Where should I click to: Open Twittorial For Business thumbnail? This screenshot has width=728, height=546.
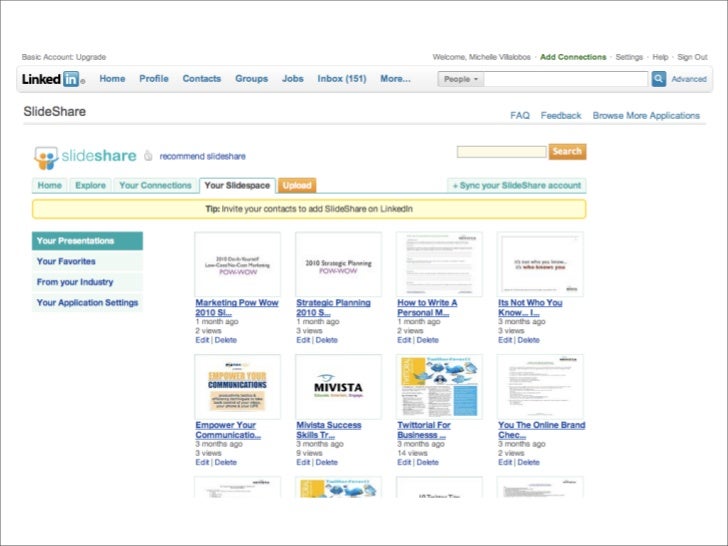click(x=439, y=387)
